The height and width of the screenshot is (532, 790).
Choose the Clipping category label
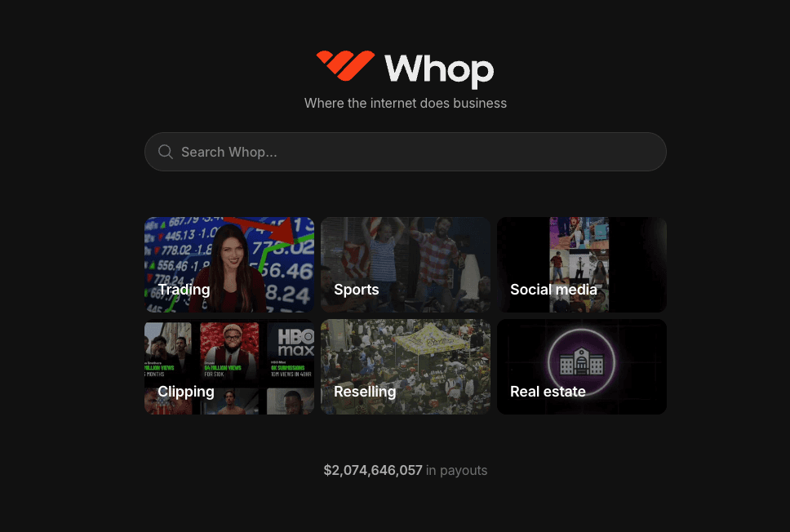(186, 392)
